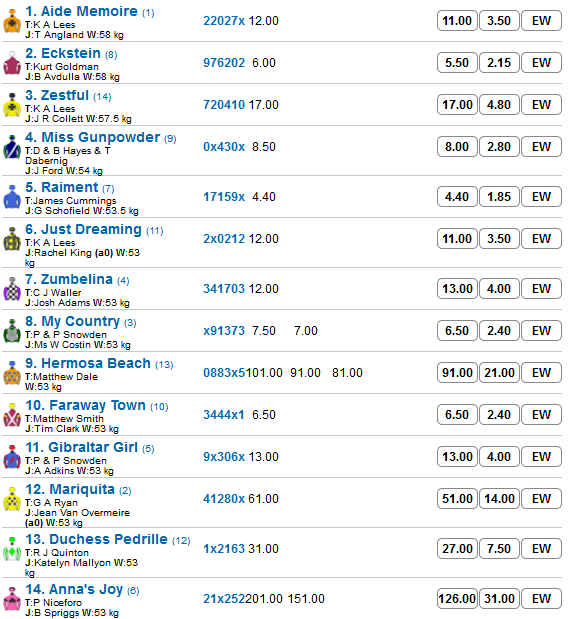The width and height of the screenshot is (568, 619).
Task: Click the checkered silks icon for Zumbelina
Action: [x=12, y=289]
